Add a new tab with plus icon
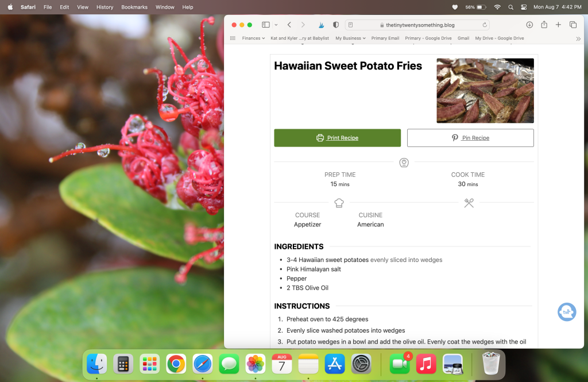 click(558, 25)
